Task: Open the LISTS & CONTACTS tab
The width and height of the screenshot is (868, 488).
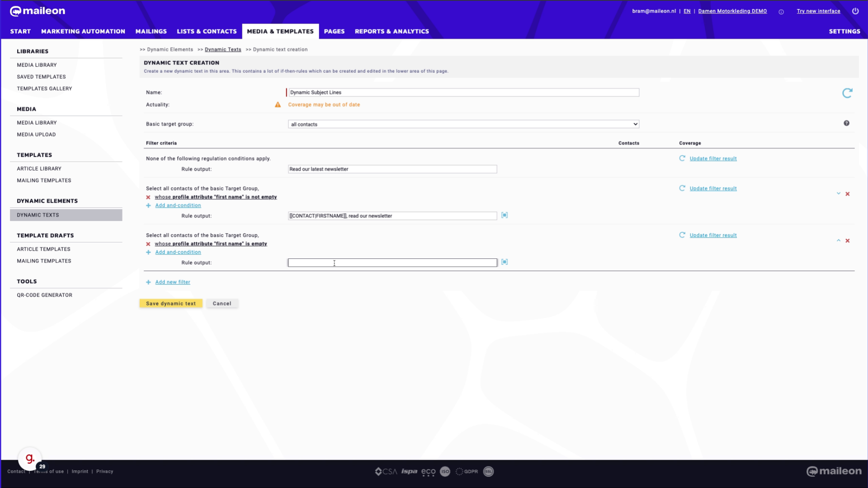Action: (207, 32)
